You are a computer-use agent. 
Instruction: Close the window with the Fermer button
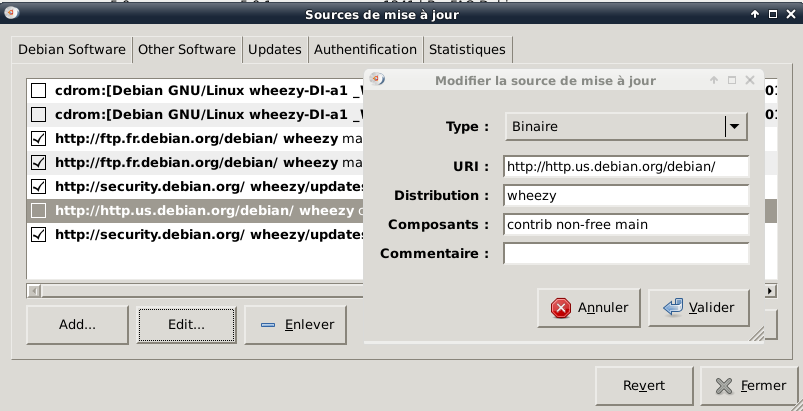point(750,385)
